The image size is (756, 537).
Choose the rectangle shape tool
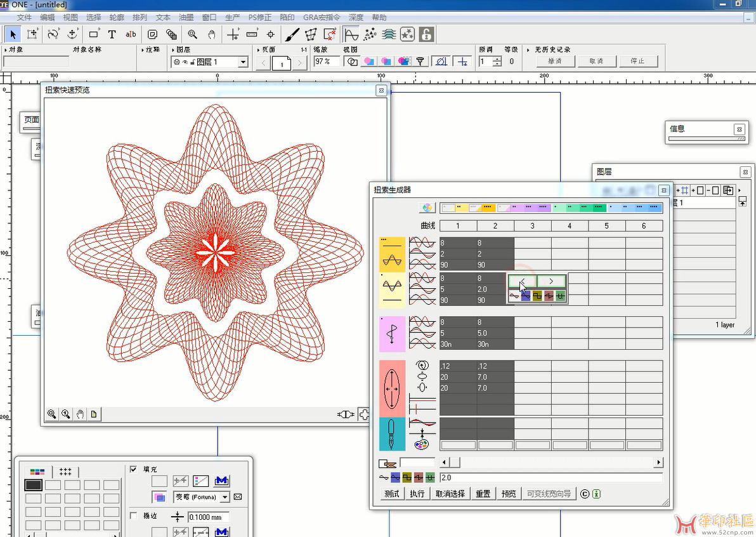[x=94, y=34]
